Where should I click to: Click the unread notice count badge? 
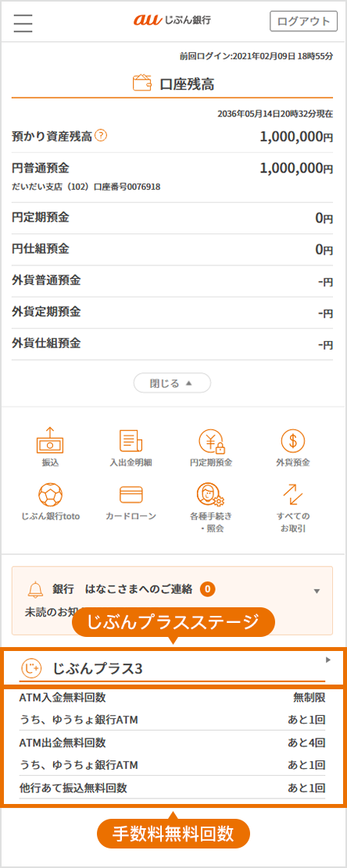(207, 589)
